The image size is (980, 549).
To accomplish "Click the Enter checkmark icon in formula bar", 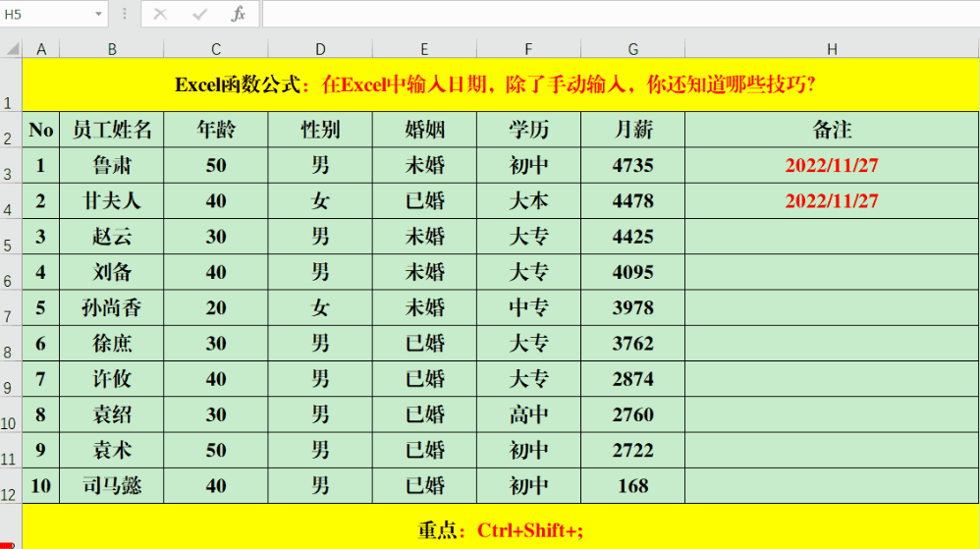I will point(200,14).
